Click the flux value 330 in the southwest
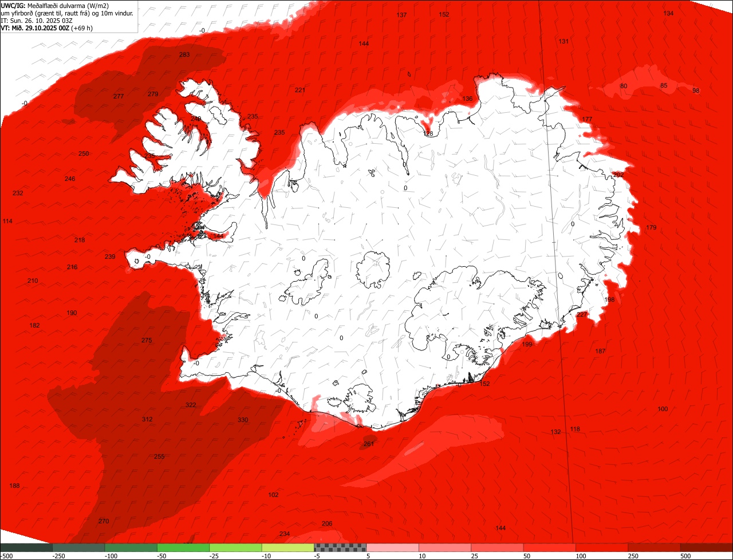The height and width of the screenshot is (560, 733). [243, 420]
